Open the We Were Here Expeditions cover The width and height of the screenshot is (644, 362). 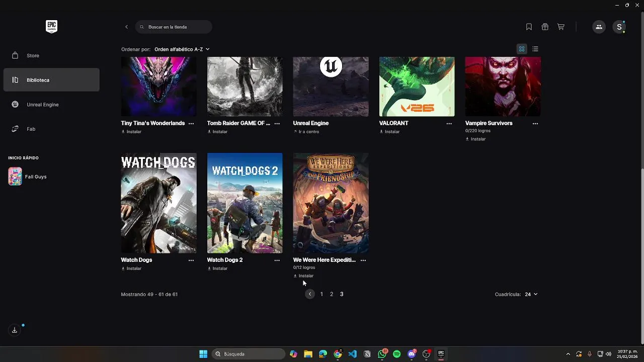[x=331, y=203]
